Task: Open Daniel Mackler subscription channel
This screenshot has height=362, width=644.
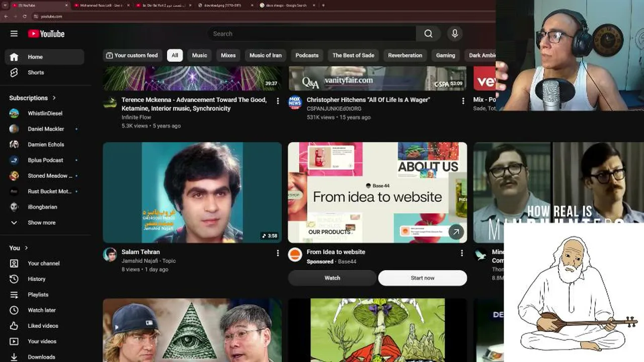Action: point(44,129)
